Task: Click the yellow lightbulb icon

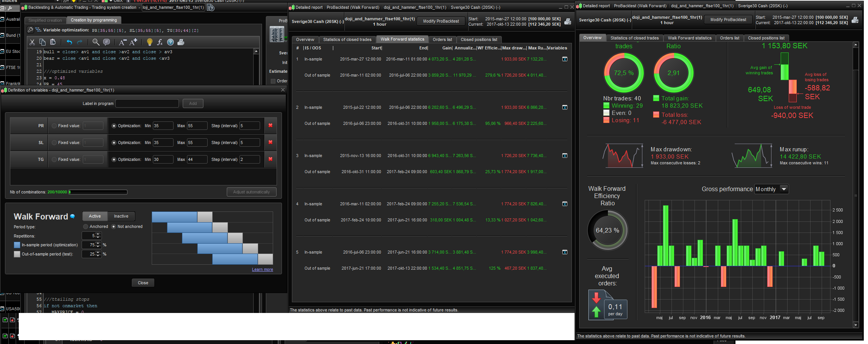Action: 150,42
